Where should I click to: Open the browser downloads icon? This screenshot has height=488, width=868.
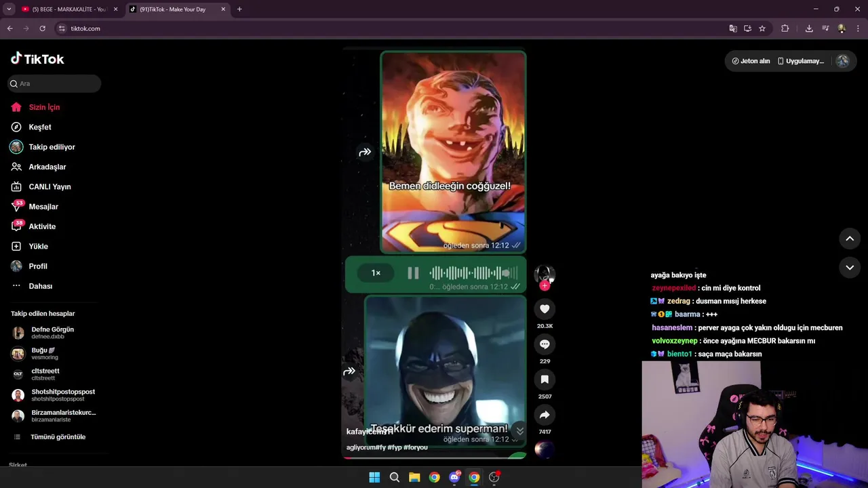809,28
